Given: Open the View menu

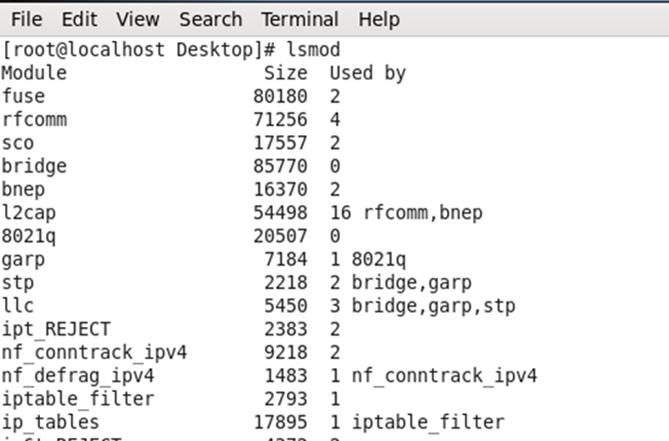Looking at the screenshot, I should coord(138,19).
